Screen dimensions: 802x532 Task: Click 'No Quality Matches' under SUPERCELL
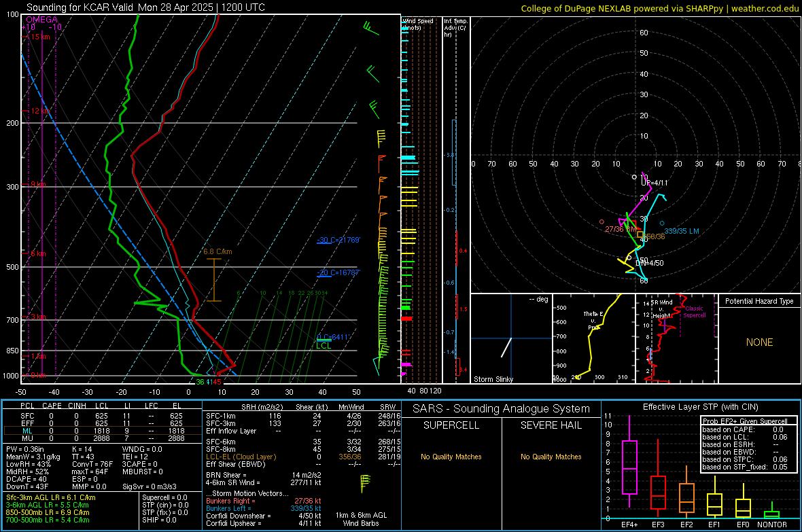[451, 457]
